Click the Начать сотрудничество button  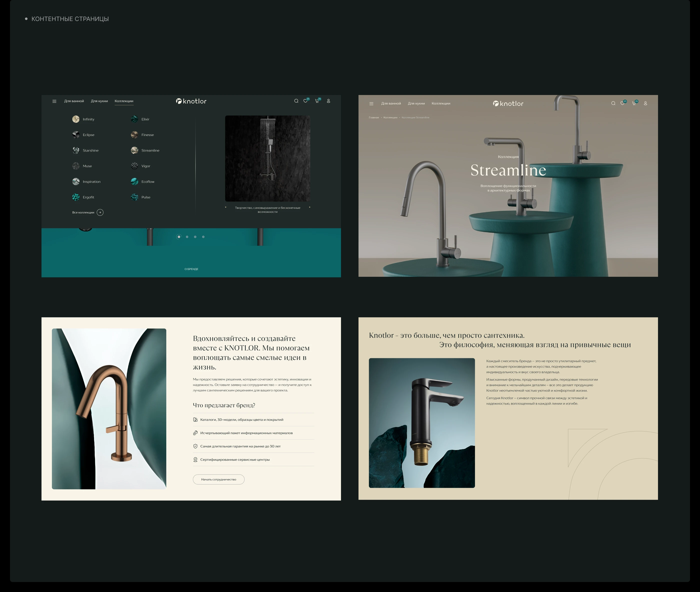coord(218,479)
